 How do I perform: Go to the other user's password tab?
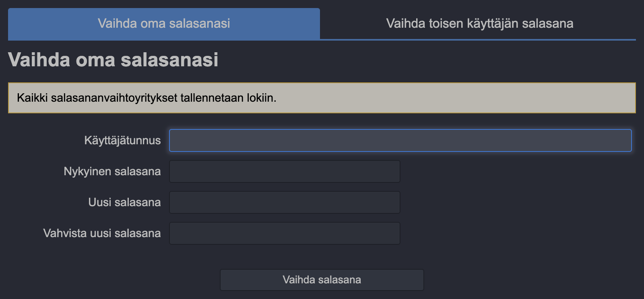point(479,23)
